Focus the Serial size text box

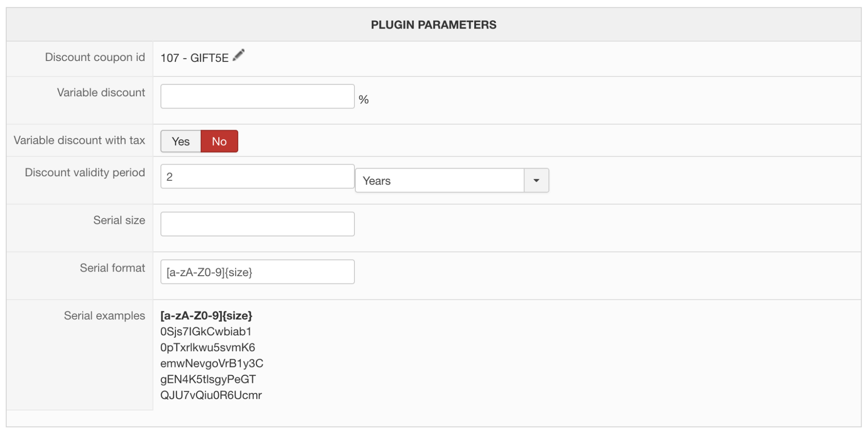pyautogui.click(x=257, y=224)
